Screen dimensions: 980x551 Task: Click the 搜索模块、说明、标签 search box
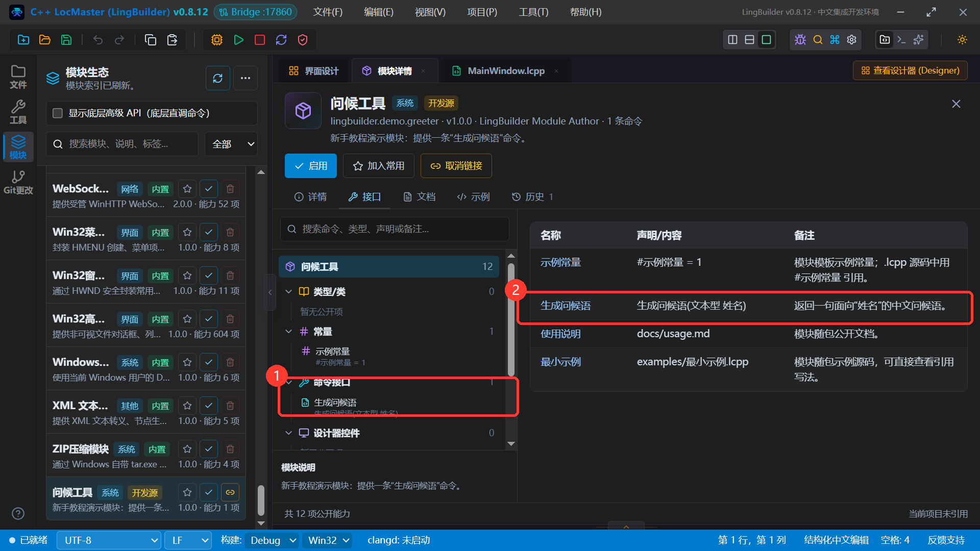click(122, 144)
